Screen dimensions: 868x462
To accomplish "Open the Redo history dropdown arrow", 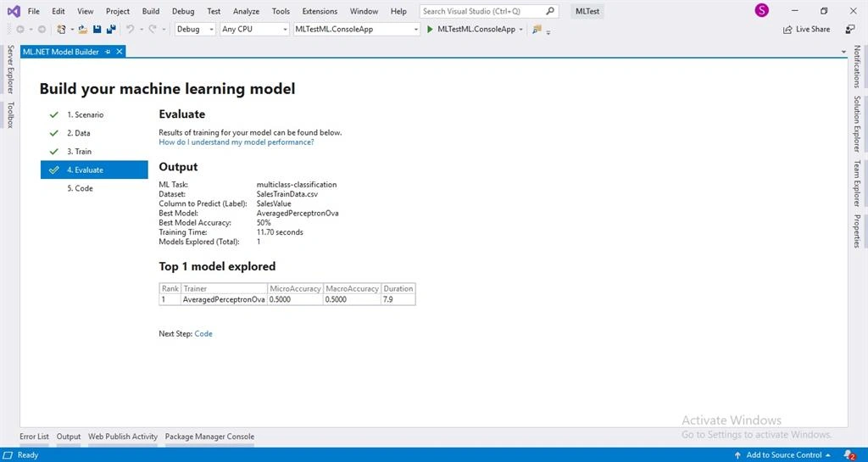I will click(164, 30).
